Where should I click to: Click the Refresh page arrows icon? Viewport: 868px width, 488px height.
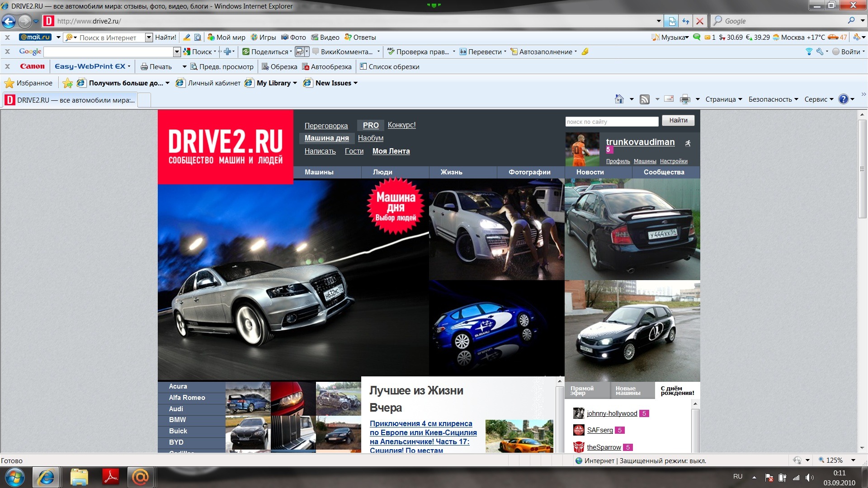(686, 21)
